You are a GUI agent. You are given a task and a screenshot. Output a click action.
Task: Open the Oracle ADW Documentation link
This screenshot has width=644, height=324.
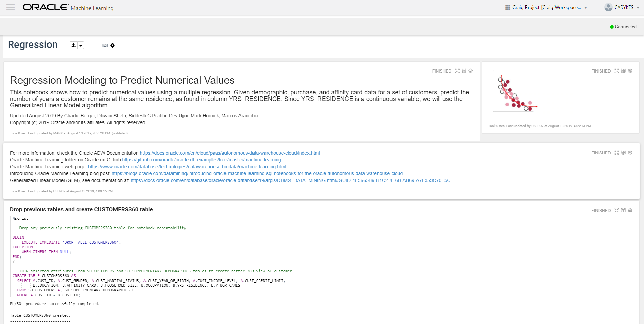[230, 153]
